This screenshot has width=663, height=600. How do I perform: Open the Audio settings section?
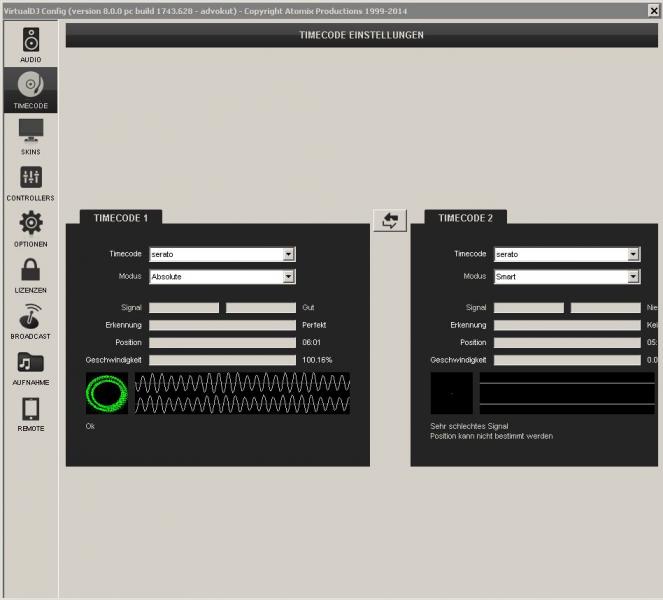coord(30,44)
